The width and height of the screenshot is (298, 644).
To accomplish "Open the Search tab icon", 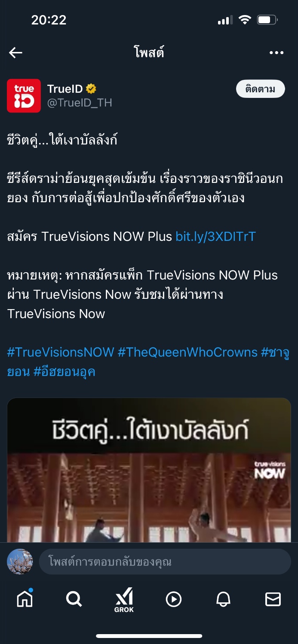I will click(74, 599).
